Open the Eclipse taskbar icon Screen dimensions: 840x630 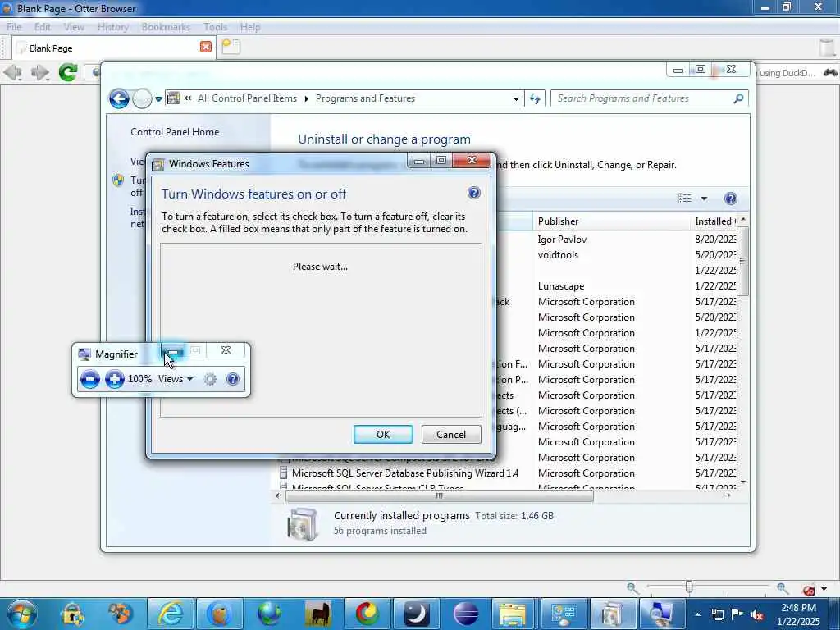coord(466,614)
